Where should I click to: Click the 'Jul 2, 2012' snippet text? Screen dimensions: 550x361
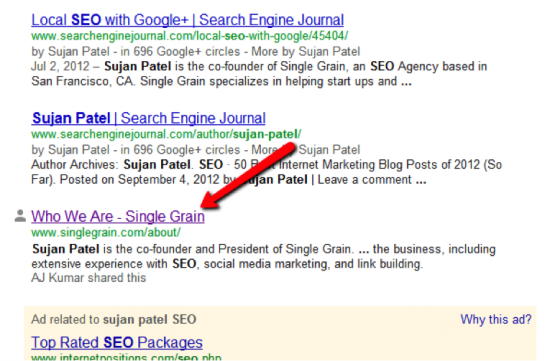pos(62,66)
